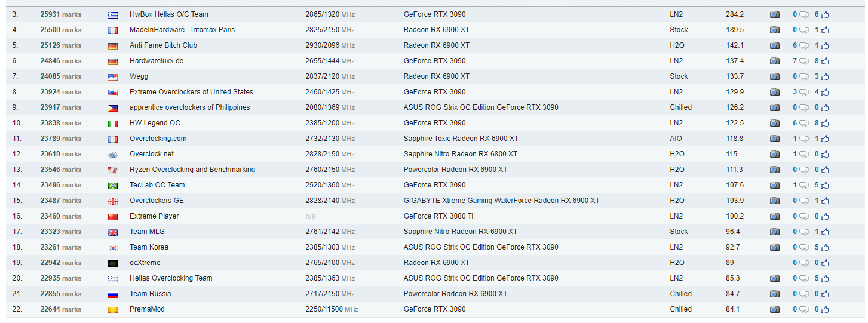
Task: Open Overclockers GE team link
Action: 157,201
